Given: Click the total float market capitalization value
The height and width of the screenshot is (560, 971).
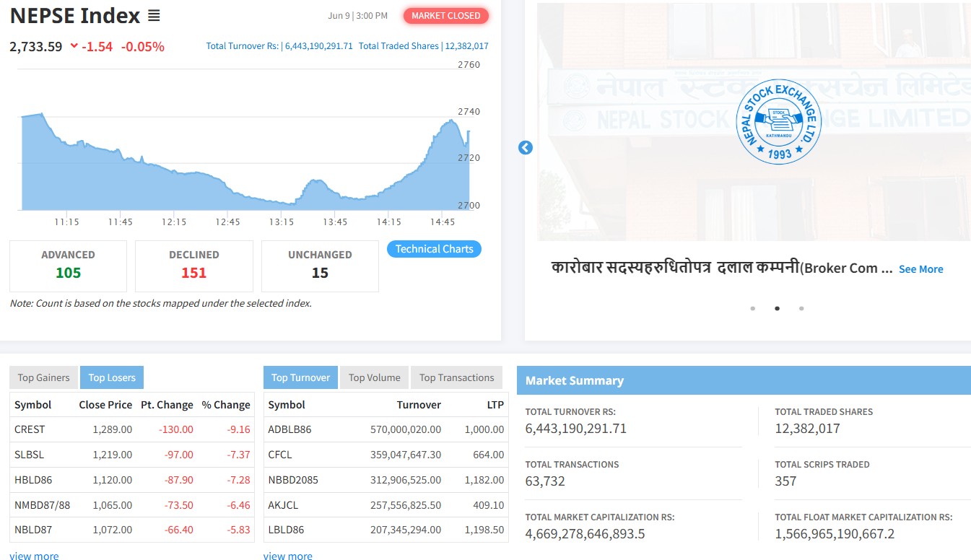Looking at the screenshot, I should [x=835, y=534].
